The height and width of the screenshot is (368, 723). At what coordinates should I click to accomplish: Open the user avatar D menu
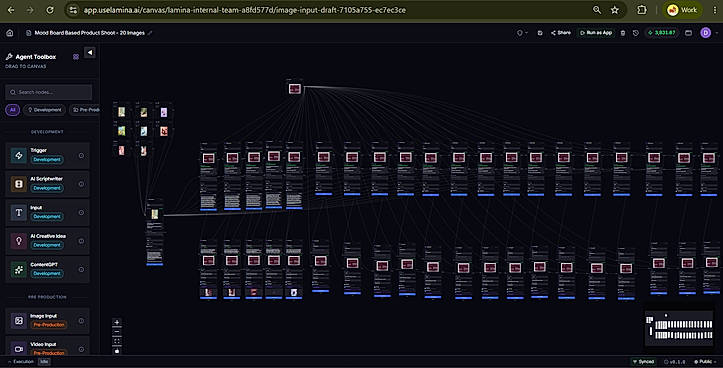pyautogui.click(x=705, y=33)
